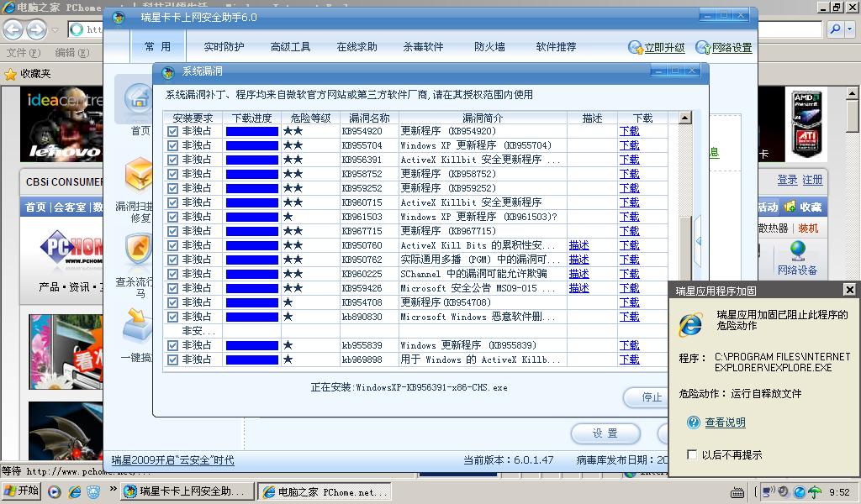Open the navigation history dropdown arrow
The width and height of the screenshot is (861, 504).
tap(55, 29)
